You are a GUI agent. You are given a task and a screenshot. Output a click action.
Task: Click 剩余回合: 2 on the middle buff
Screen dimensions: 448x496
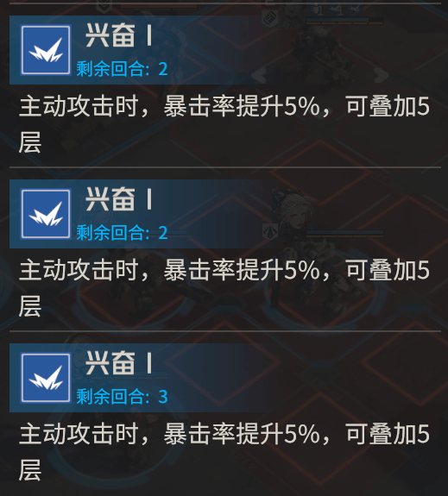(x=122, y=233)
